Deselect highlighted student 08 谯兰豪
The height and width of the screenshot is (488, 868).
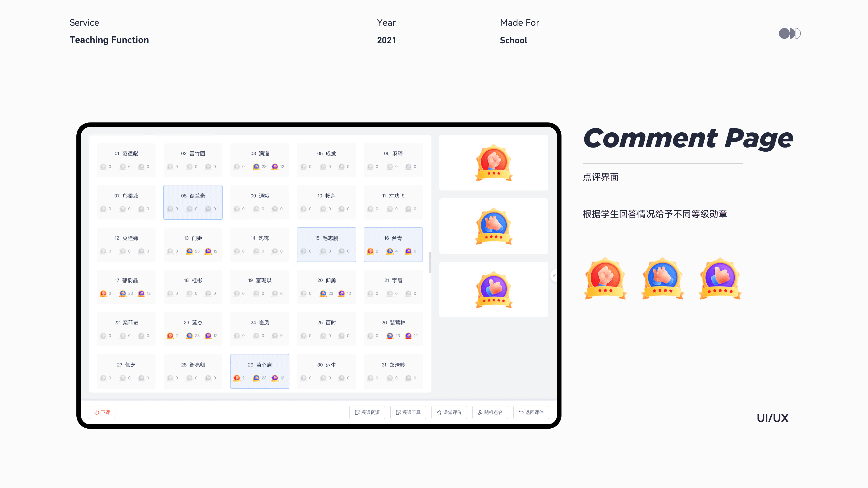[193, 202]
